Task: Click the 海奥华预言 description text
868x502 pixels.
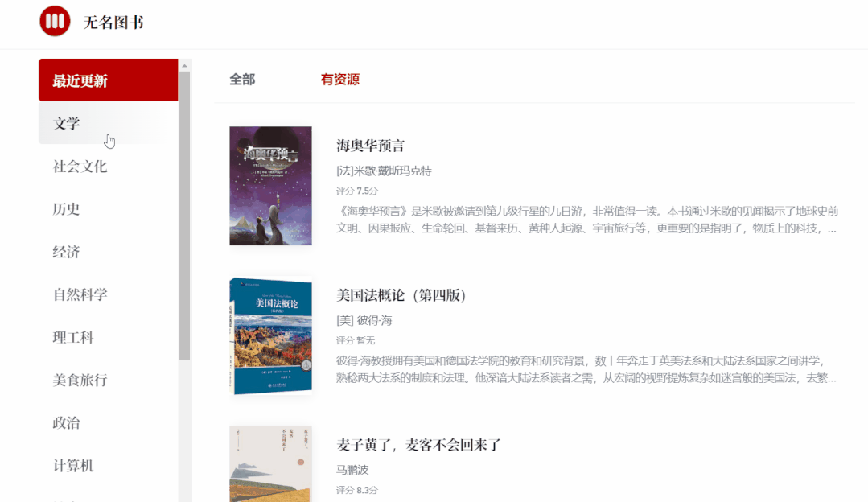Action: click(x=586, y=220)
